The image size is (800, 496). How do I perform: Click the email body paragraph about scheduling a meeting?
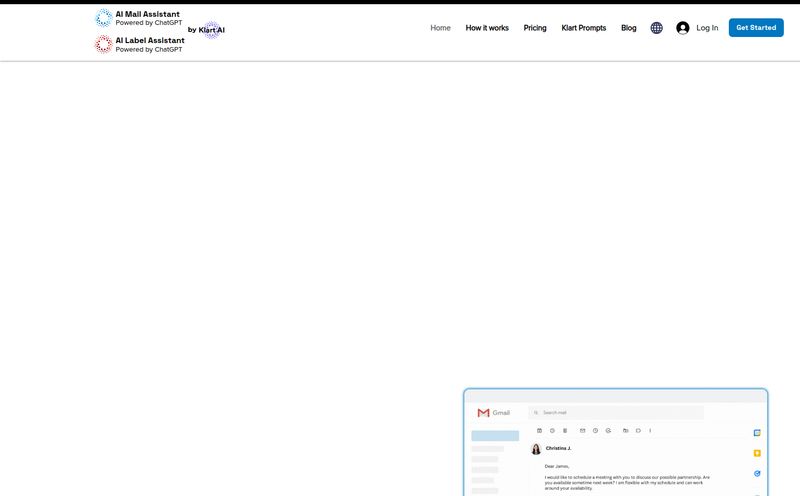click(x=627, y=483)
